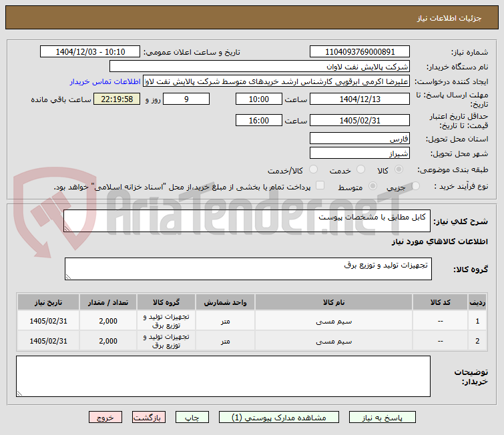Click the شرح کلی نیاز textarea

coord(247,221)
